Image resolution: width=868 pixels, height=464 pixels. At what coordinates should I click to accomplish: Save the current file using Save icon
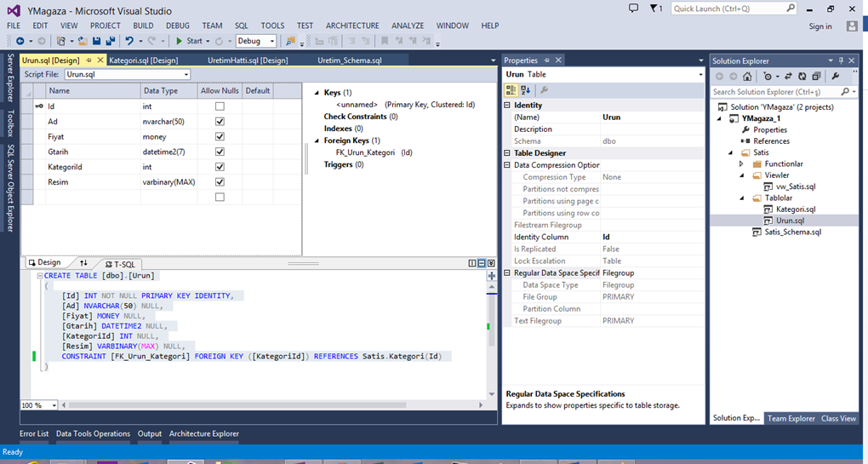pyautogui.click(x=97, y=41)
